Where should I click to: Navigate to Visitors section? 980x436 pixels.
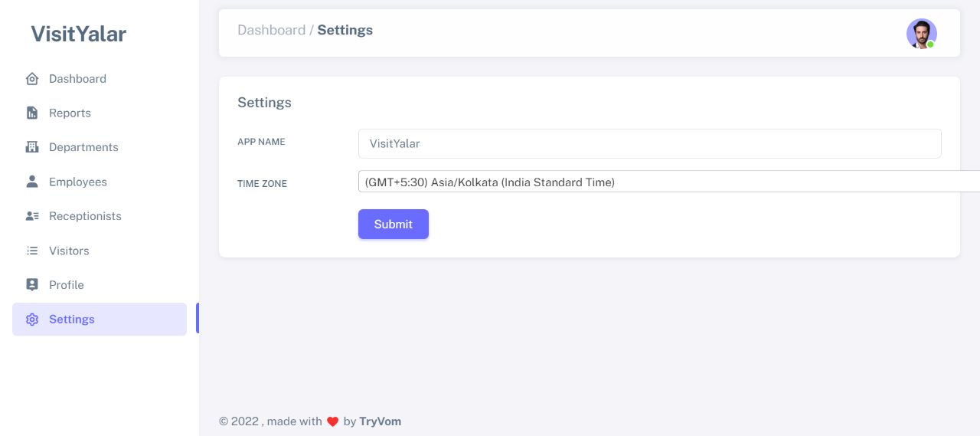(69, 251)
